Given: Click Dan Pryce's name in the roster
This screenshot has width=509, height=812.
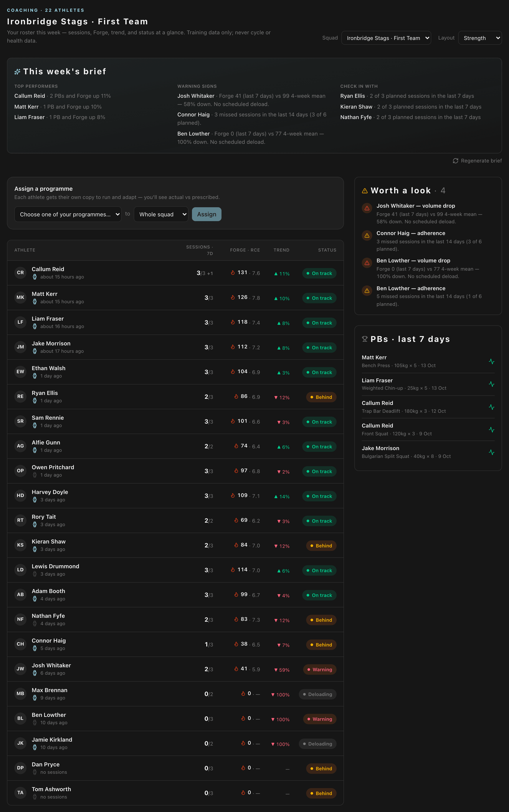Looking at the screenshot, I should 45,764.
